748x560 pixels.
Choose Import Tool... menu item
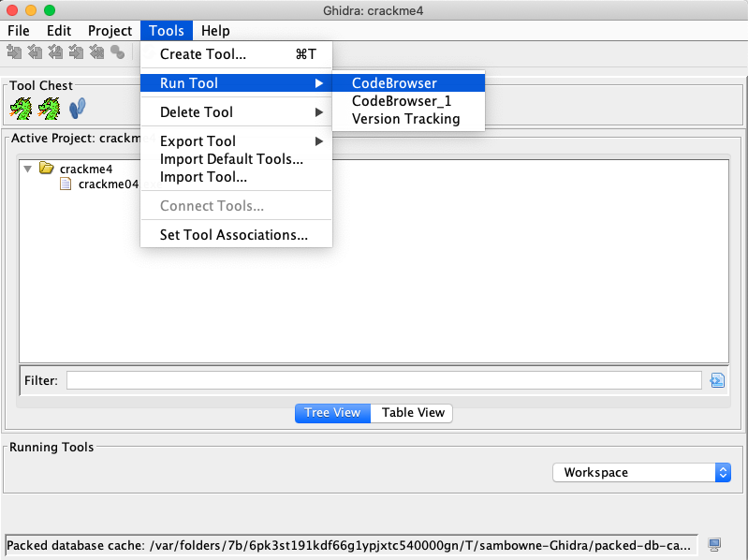[236, 177]
